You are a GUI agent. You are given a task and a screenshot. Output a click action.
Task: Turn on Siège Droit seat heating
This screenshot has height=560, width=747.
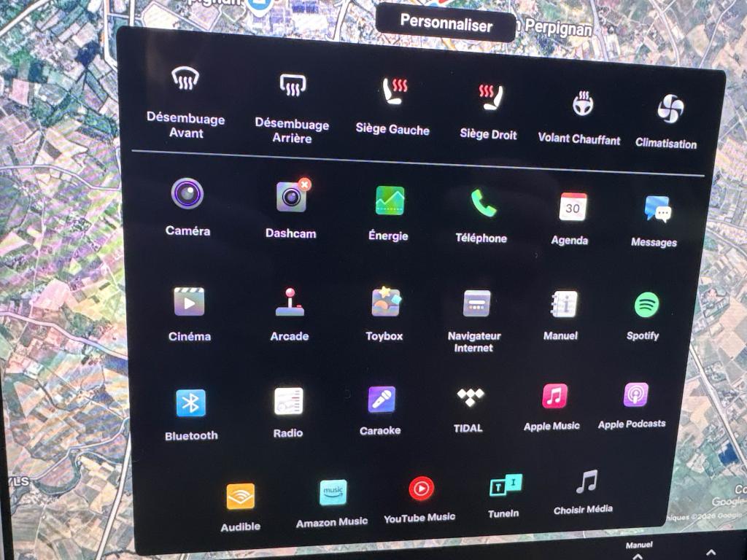point(490,96)
